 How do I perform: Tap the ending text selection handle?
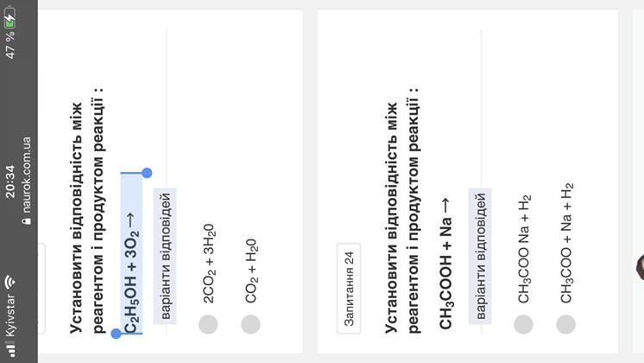tap(147, 173)
